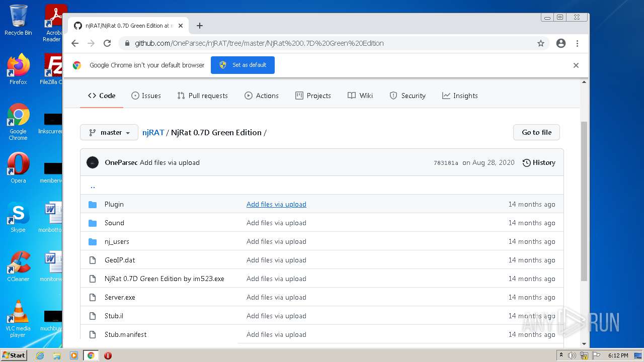Open the OneParsec author link

pos(121,162)
